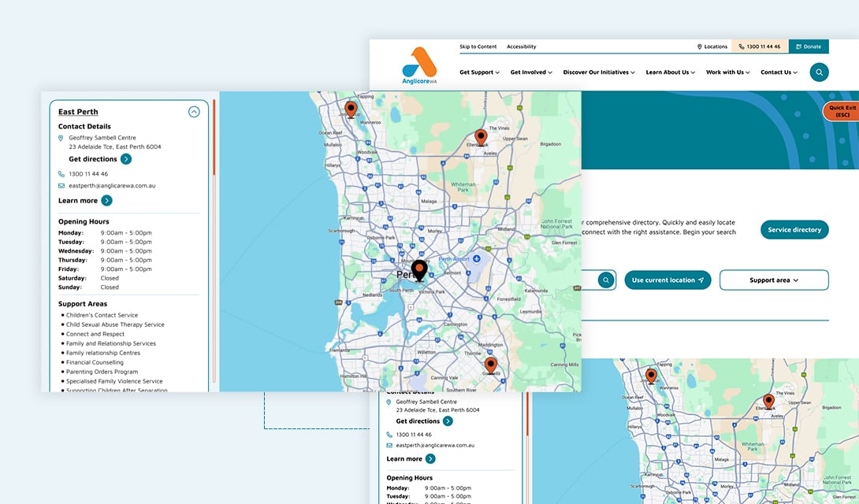Select the Ellenbrook orange map marker

tap(481, 138)
